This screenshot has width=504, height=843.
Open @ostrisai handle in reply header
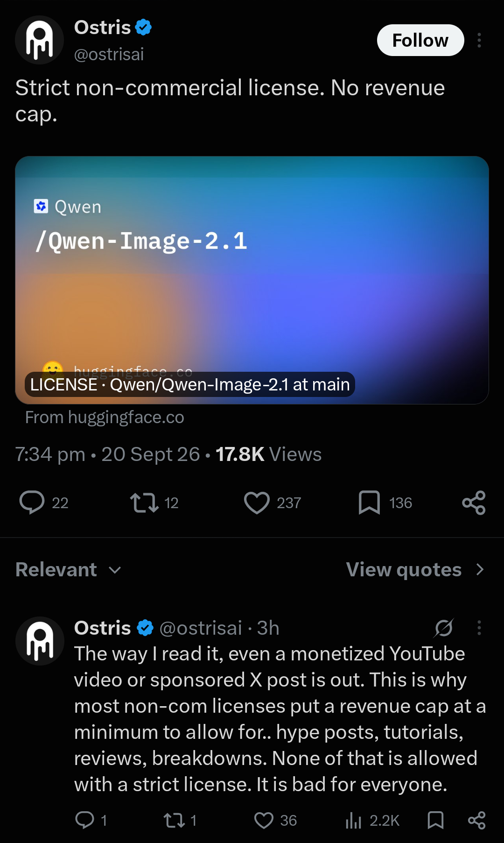[x=201, y=628]
